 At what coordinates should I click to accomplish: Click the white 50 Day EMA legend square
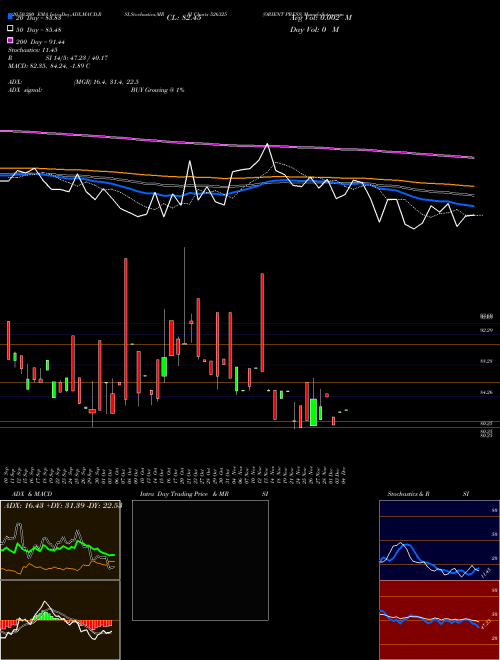(x=10, y=29)
